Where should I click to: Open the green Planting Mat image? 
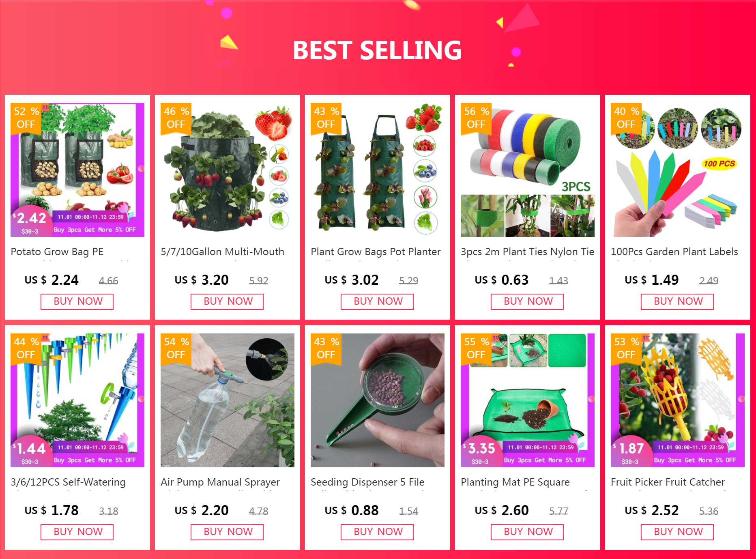[528, 400]
